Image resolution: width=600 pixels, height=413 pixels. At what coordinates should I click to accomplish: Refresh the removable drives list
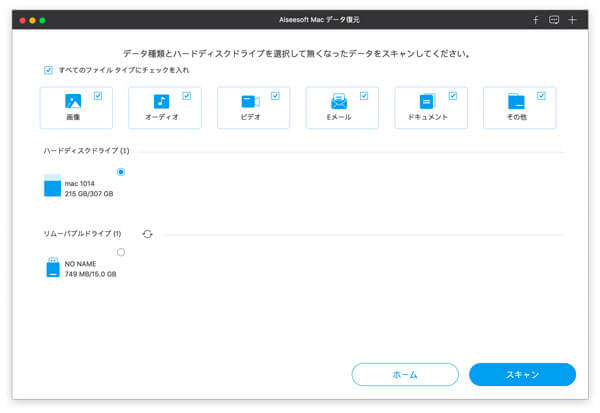click(147, 234)
